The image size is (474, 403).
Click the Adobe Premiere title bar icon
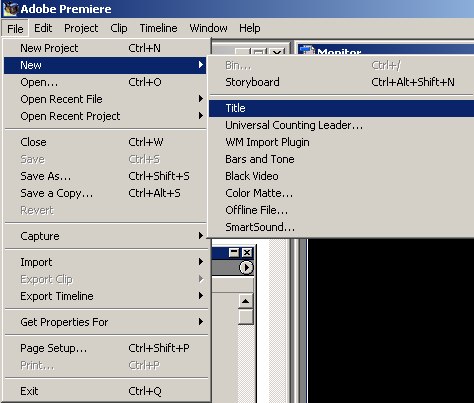pos(10,9)
